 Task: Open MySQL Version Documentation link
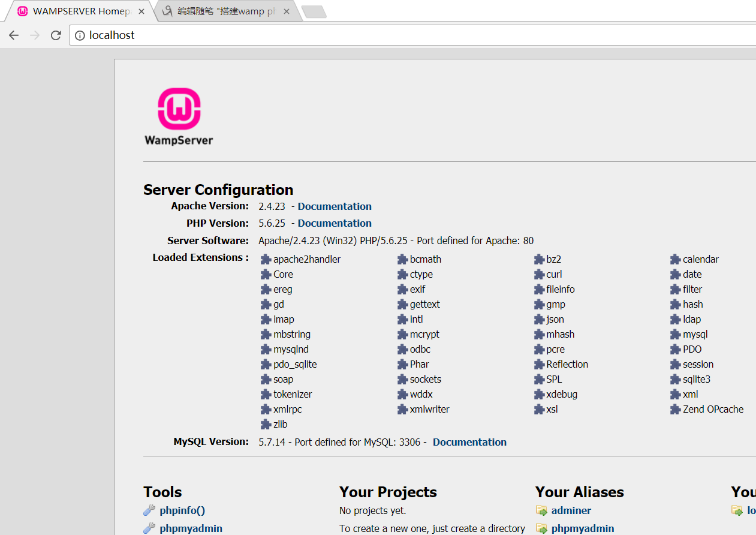pos(469,442)
